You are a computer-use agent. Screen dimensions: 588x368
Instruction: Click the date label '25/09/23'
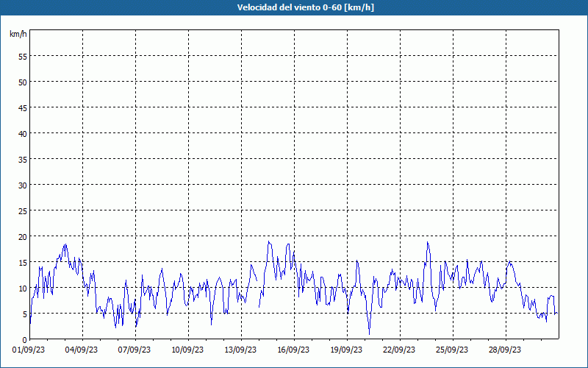point(452,350)
